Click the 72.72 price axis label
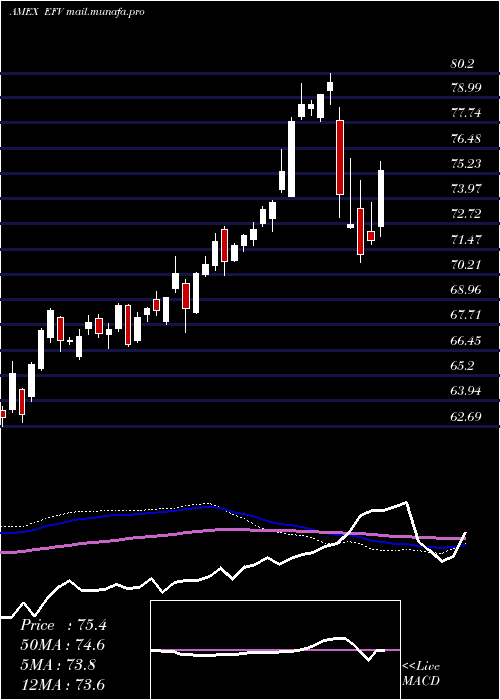The image size is (500, 700). 467,214
